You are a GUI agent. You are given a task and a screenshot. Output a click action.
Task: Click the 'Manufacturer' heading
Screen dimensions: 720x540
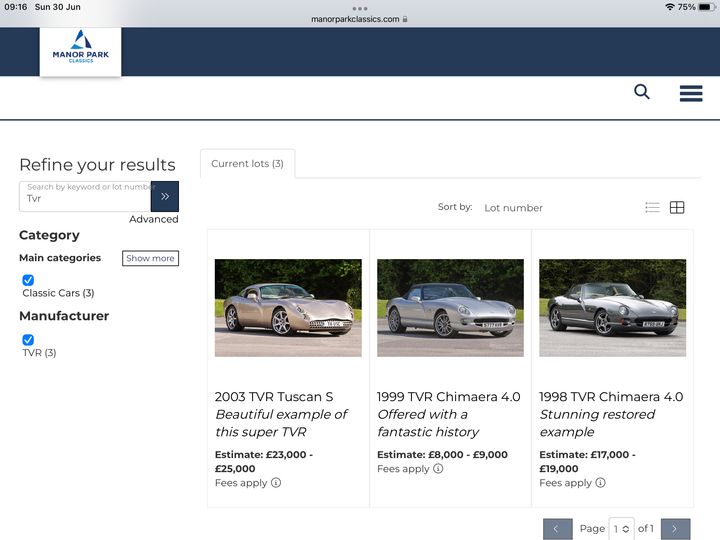[64, 316]
